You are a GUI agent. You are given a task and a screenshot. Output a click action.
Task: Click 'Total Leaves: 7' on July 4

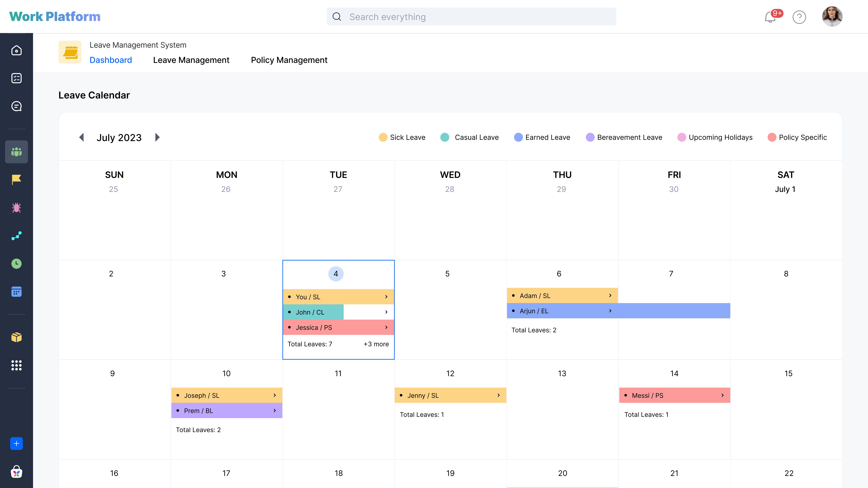click(310, 344)
